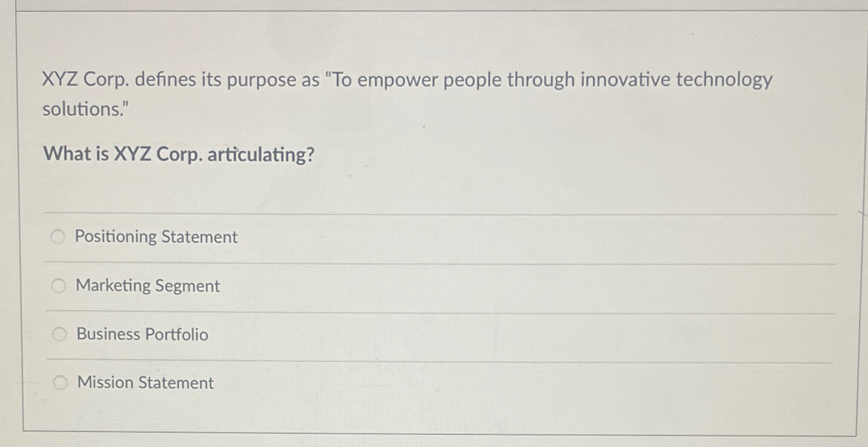The width and height of the screenshot is (868, 447).
Task: Click the divider above Positioning Statement
Action: point(383,213)
